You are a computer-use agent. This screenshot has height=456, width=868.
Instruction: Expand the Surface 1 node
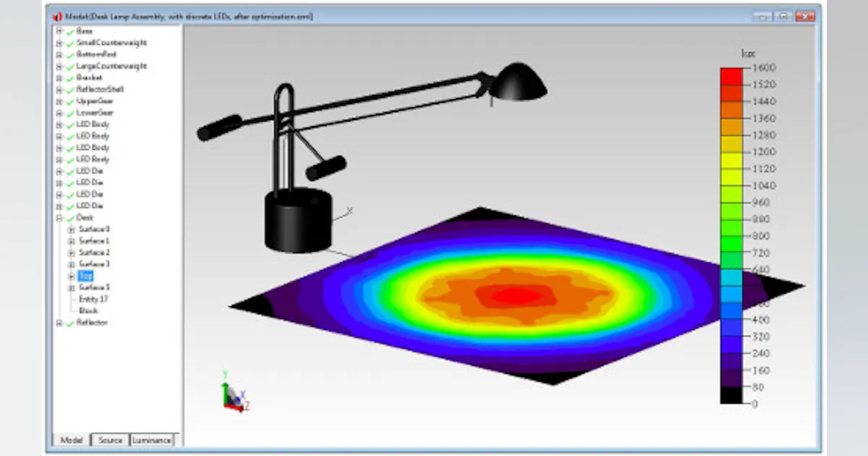point(72,241)
